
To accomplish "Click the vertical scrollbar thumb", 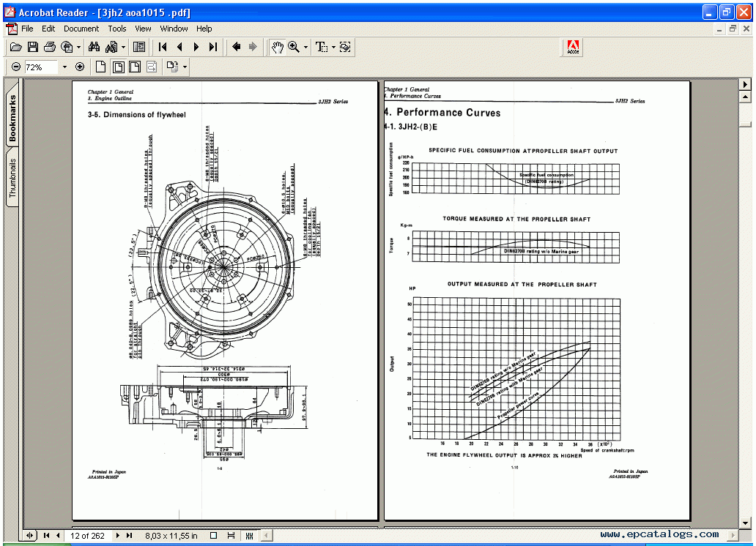I will pyautogui.click(x=745, y=124).
